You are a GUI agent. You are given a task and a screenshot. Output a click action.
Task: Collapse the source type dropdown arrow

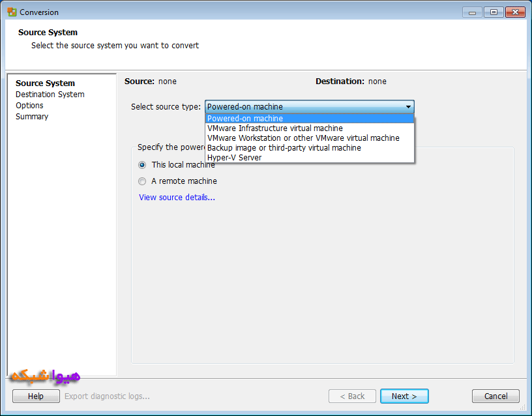pyautogui.click(x=408, y=107)
